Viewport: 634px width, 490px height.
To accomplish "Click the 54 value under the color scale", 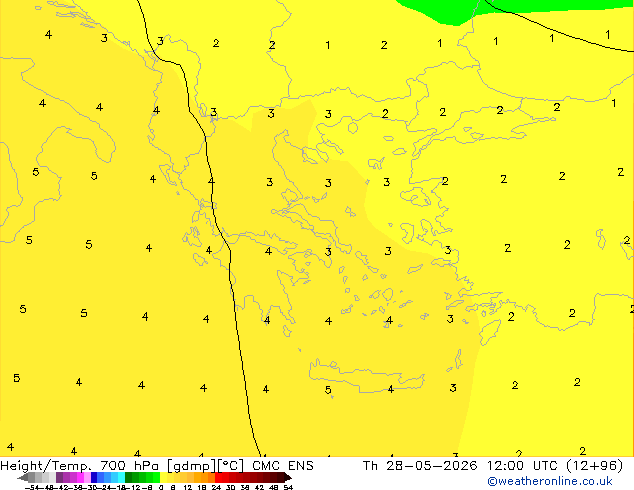I will [x=288, y=488].
